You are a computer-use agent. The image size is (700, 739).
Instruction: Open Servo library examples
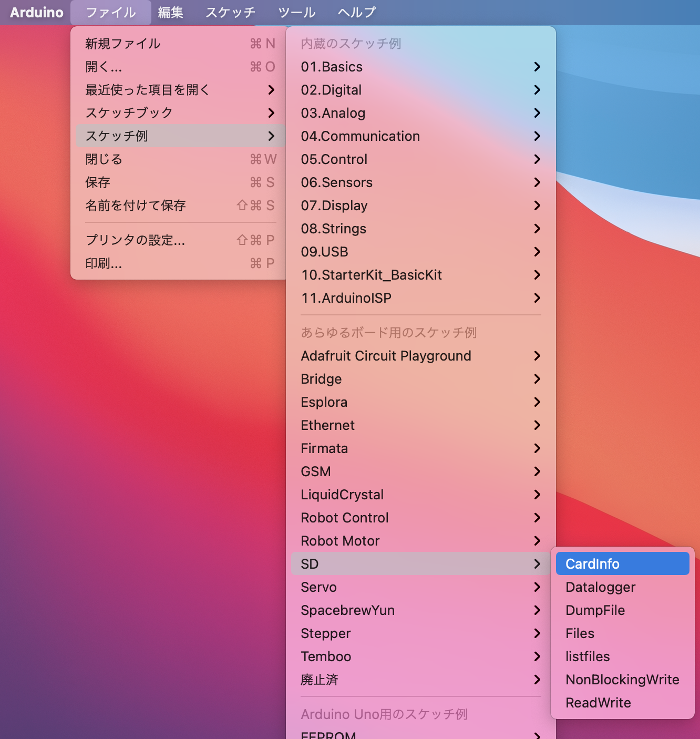(420, 587)
